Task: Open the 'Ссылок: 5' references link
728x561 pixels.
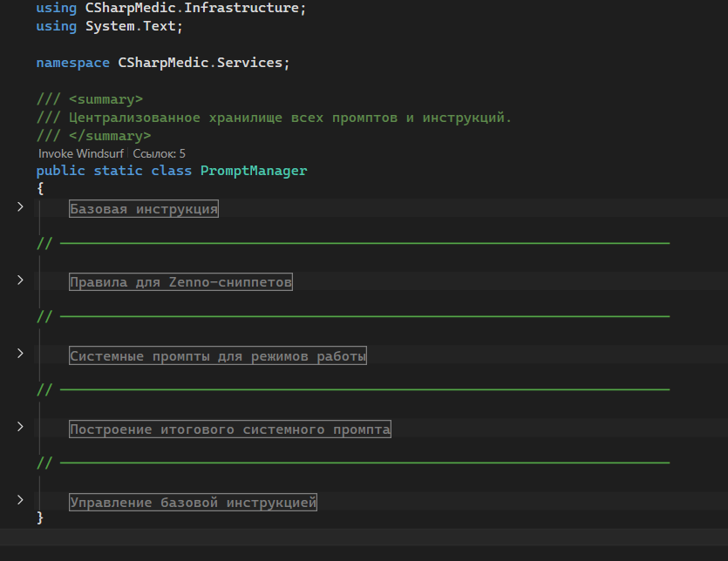Action: [x=159, y=153]
